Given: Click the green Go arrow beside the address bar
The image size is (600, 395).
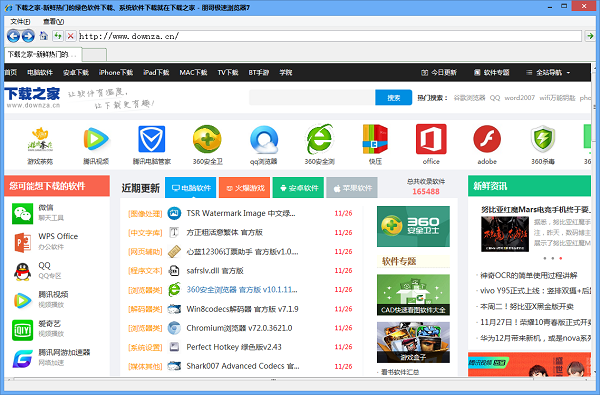Looking at the screenshot, I should click(590, 36).
